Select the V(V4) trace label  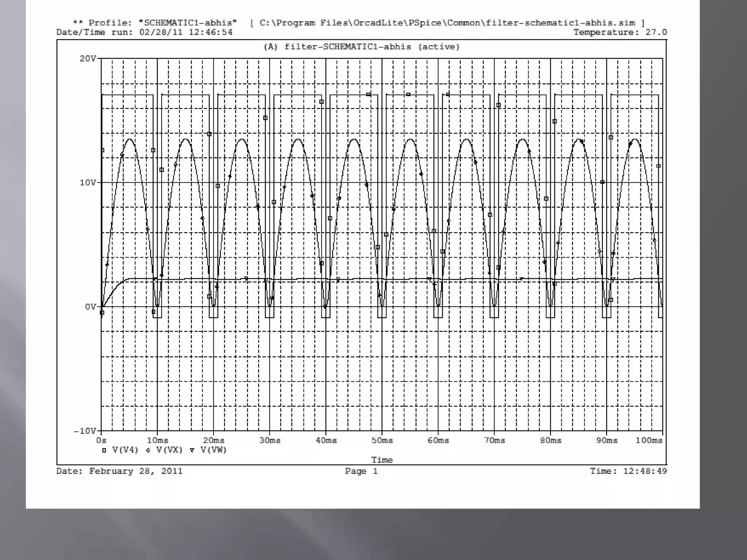coord(125,450)
